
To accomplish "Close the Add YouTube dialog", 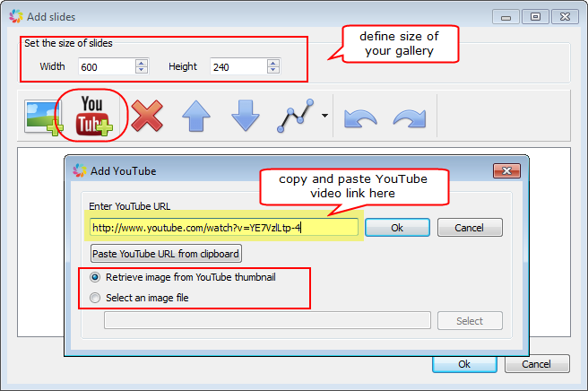I will pos(506,170).
